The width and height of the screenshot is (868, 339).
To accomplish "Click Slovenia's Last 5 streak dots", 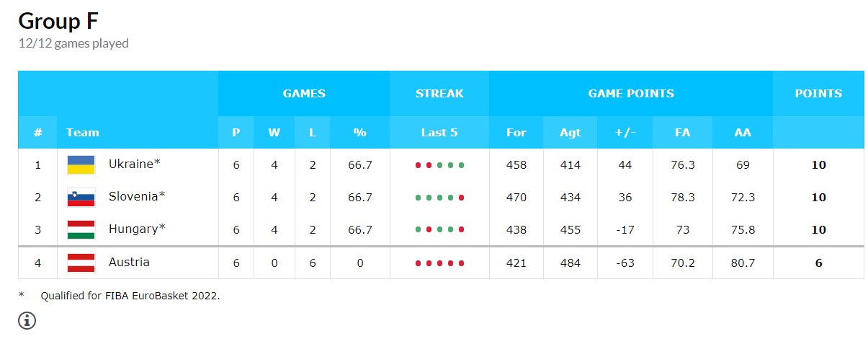I will point(439,198).
